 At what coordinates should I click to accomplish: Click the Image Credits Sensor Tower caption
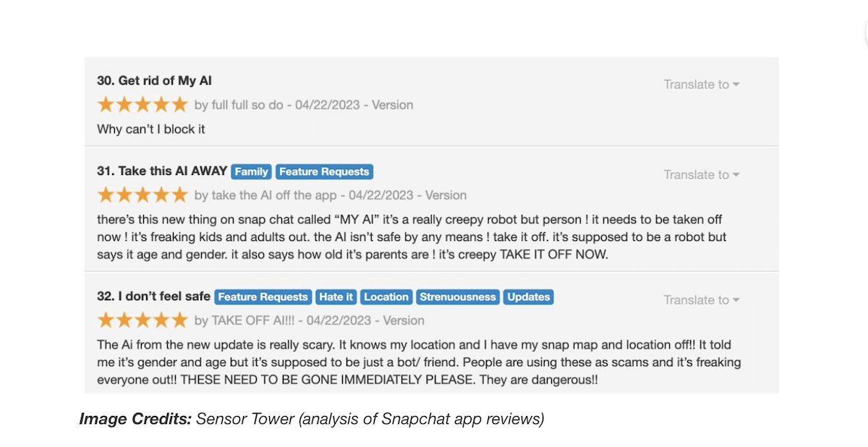click(x=311, y=419)
